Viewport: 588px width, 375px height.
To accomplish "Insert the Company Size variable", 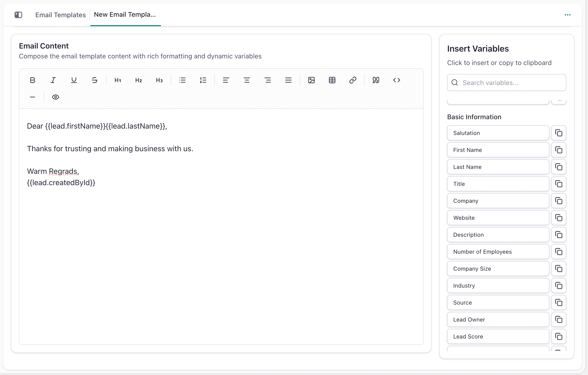I will [498, 269].
